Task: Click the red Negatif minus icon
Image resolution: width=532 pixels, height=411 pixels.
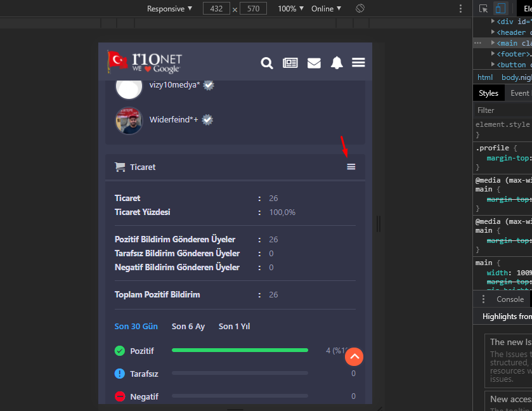Action: click(120, 396)
